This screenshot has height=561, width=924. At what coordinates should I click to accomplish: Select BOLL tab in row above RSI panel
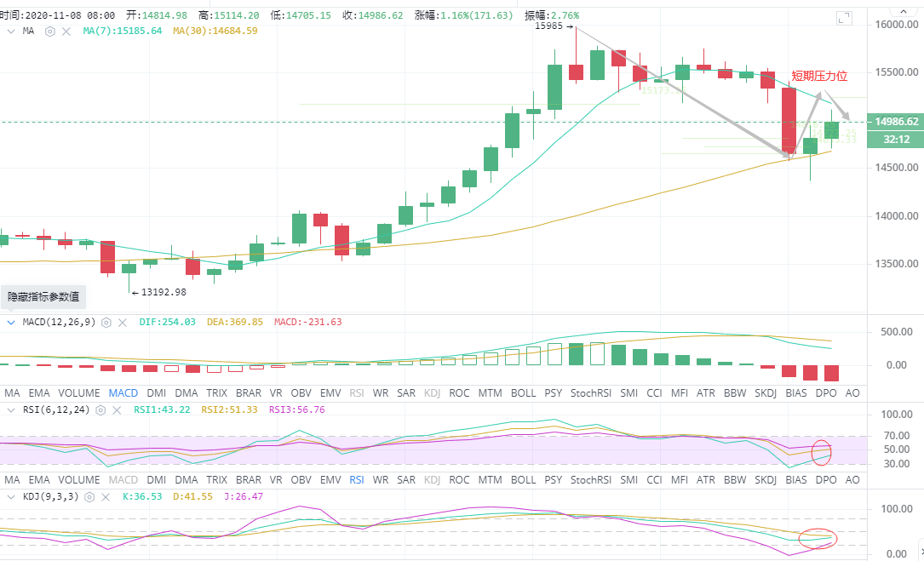click(x=523, y=393)
